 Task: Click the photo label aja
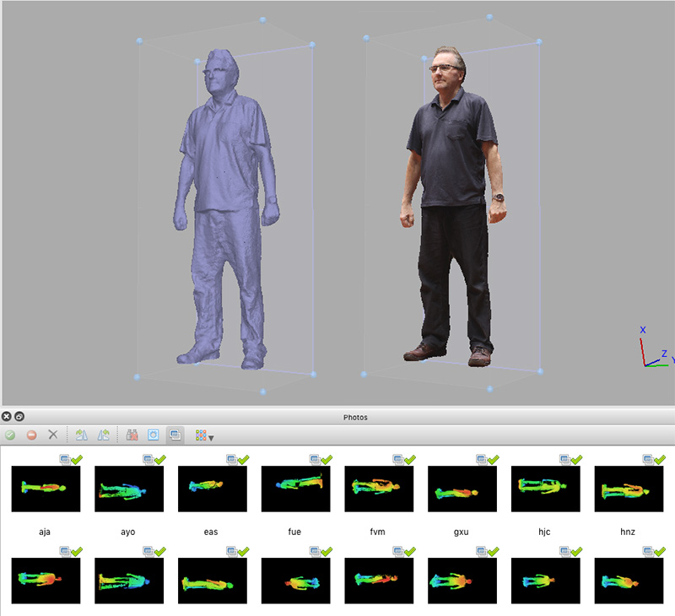point(45,532)
